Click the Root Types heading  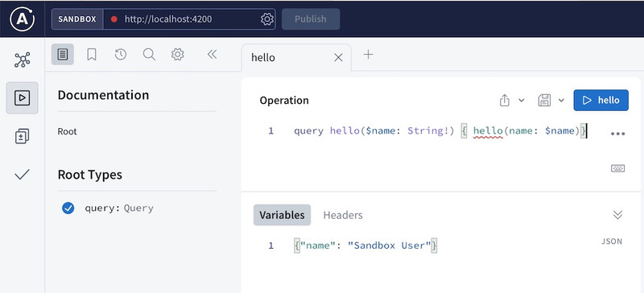90,175
